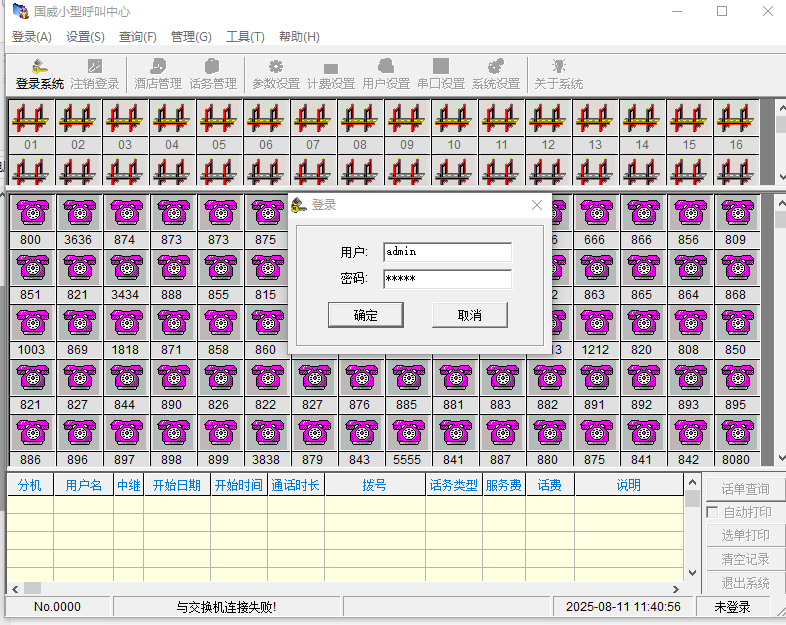The image size is (786, 625).
Task: Click the call record list down scroll arrow
Action: tap(692, 573)
